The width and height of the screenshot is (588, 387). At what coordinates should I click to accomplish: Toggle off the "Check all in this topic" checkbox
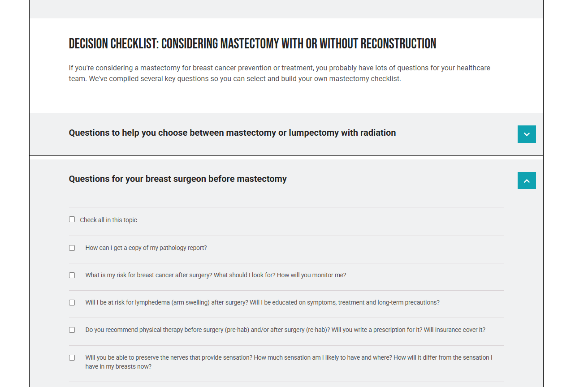click(72, 219)
